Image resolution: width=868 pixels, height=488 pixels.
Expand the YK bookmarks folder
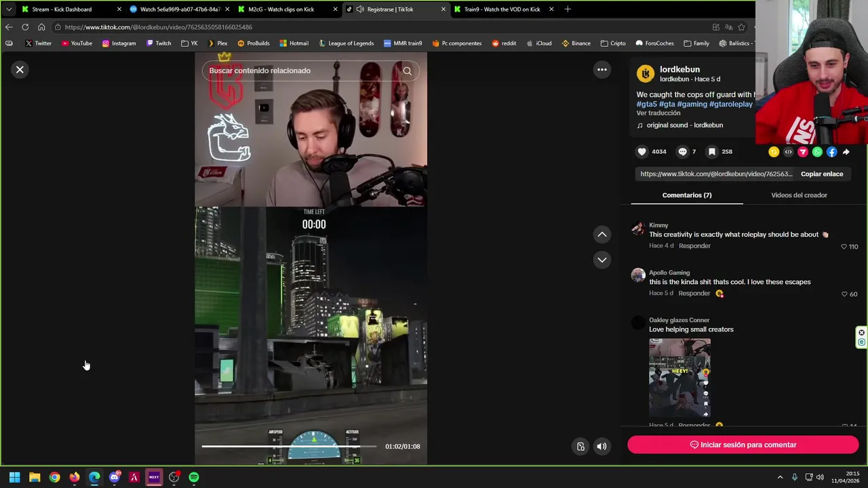[189, 43]
